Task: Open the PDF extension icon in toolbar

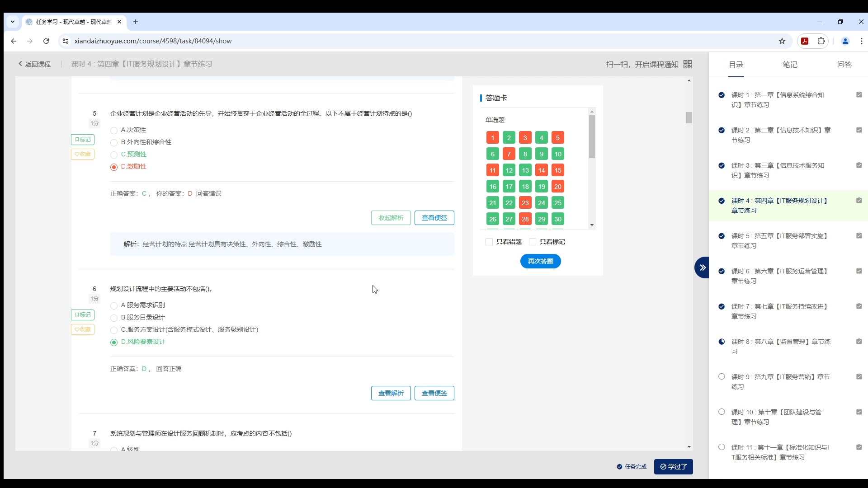Action: coord(805,41)
